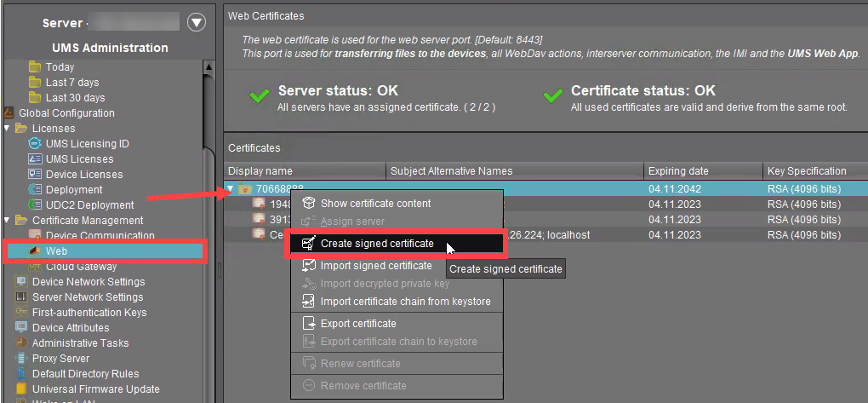
Task: Collapse the Certificate Management folder
Action: [x=8, y=221]
